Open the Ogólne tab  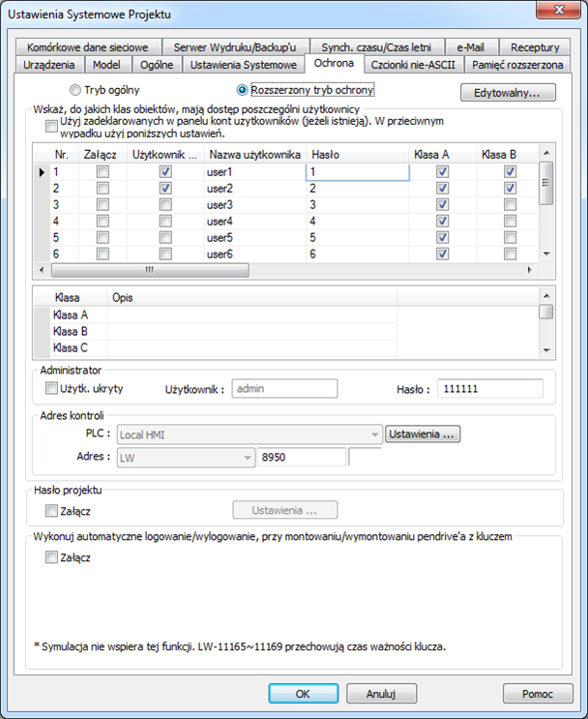pyautogui.click(x=157, y=65)
